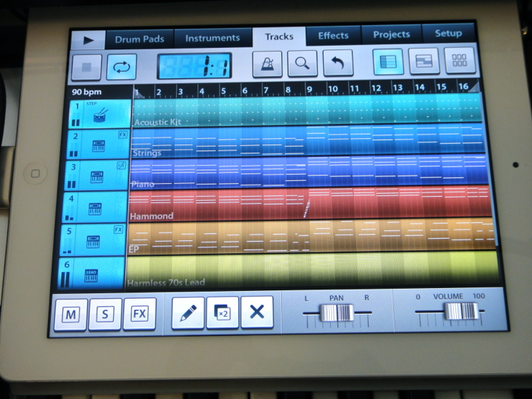Select track 2 Strings keyboard icon
This screenshot has width=532, height=399.
coord(99,146)
